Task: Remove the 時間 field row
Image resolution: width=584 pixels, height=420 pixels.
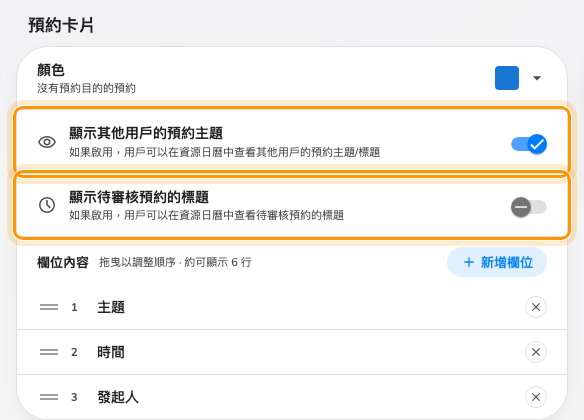Action: (536, 352)
